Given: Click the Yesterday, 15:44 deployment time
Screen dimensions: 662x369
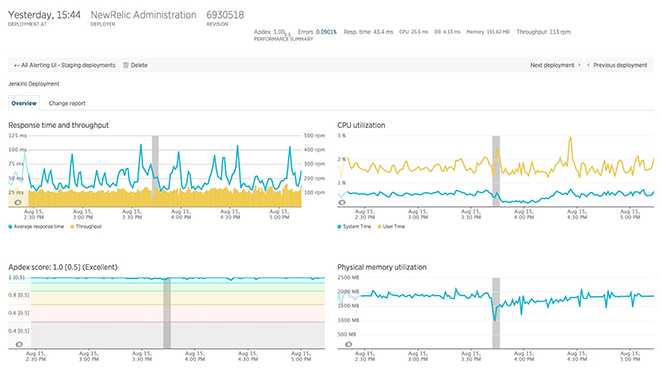Looking at the screenshot, I should pyautogui.click(x=44, y=15).
